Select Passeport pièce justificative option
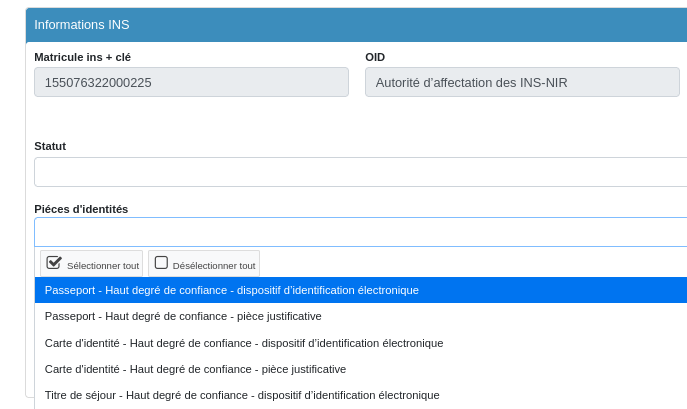 tap(361, 316)
